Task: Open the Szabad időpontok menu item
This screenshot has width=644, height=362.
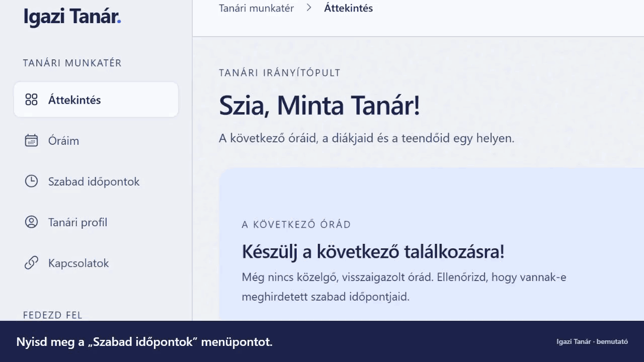Action: coord(96,181)
